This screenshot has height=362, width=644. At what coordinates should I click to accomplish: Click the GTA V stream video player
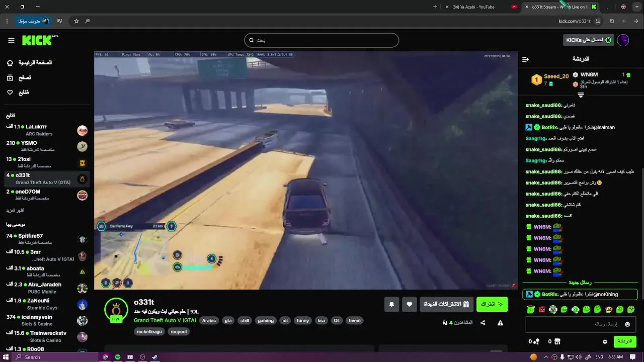point(306,170)
